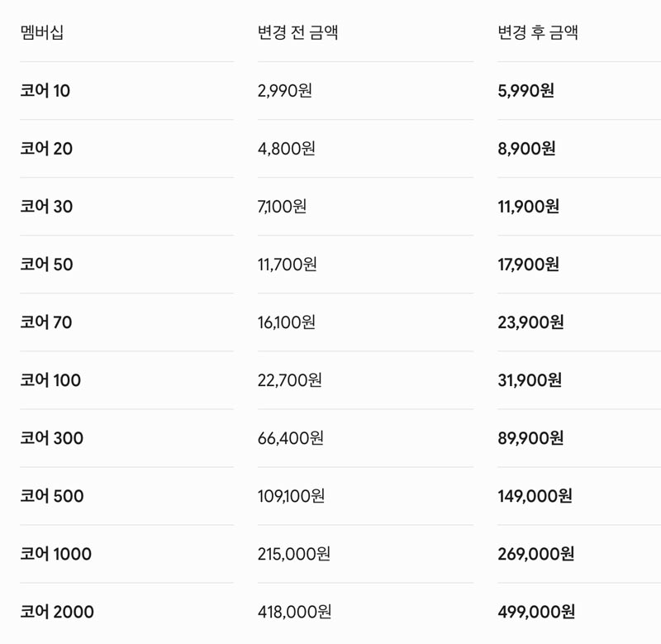Select the 코어 2000 membership label
The image size is (661, 644).
pyautogui.click(x=57, y=612)
